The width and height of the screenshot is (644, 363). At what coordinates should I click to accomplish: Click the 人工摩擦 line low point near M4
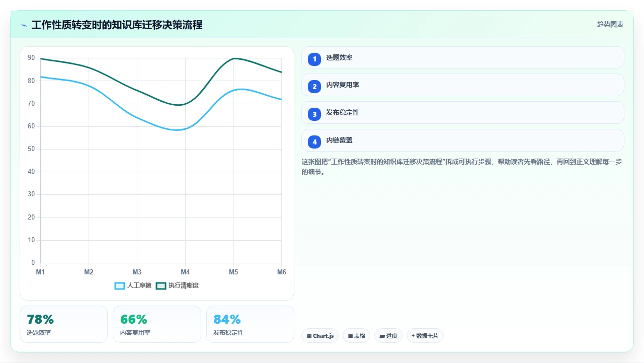click(x=177, y=130)
